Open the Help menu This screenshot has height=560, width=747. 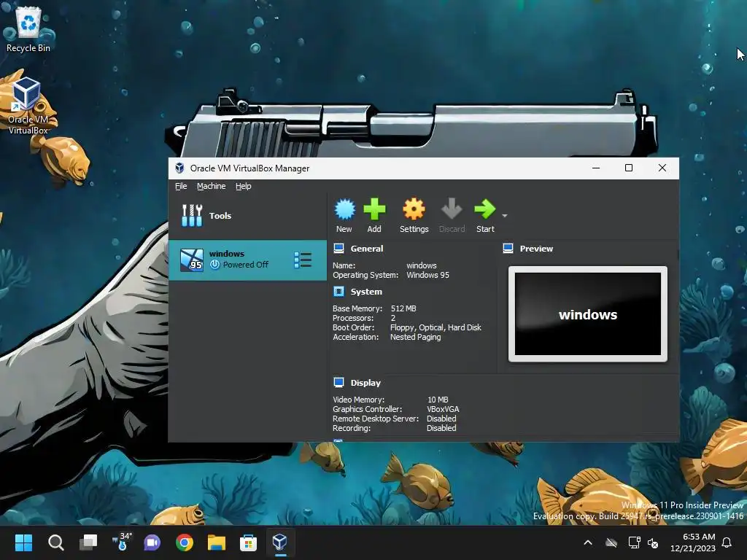click(x=243, y=186)
